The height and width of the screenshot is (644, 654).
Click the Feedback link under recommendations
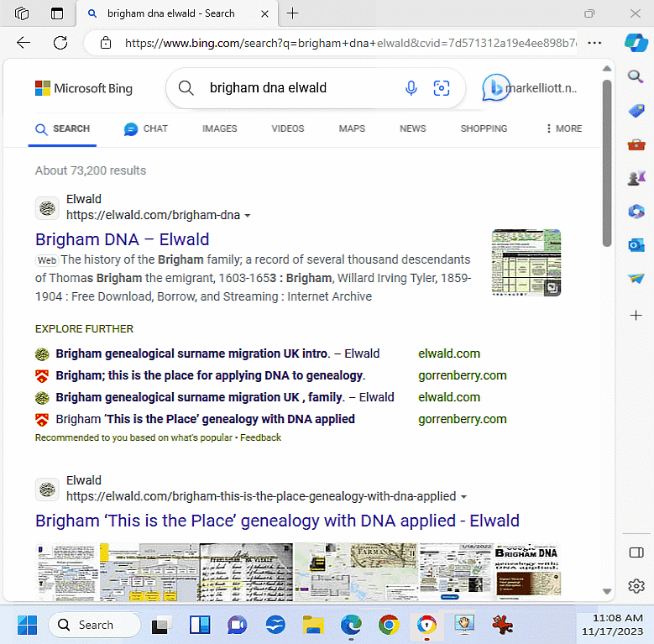click(x=260, y=437)
